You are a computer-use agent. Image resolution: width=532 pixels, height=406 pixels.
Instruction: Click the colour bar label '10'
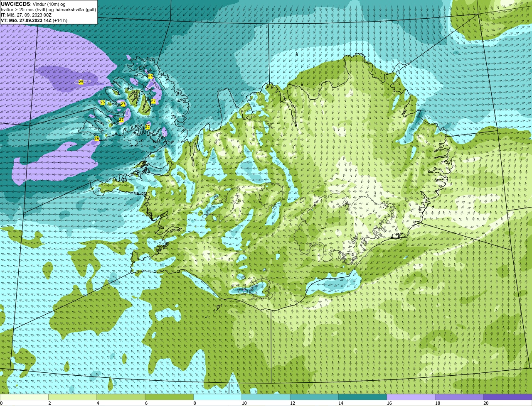click(244, 403)
